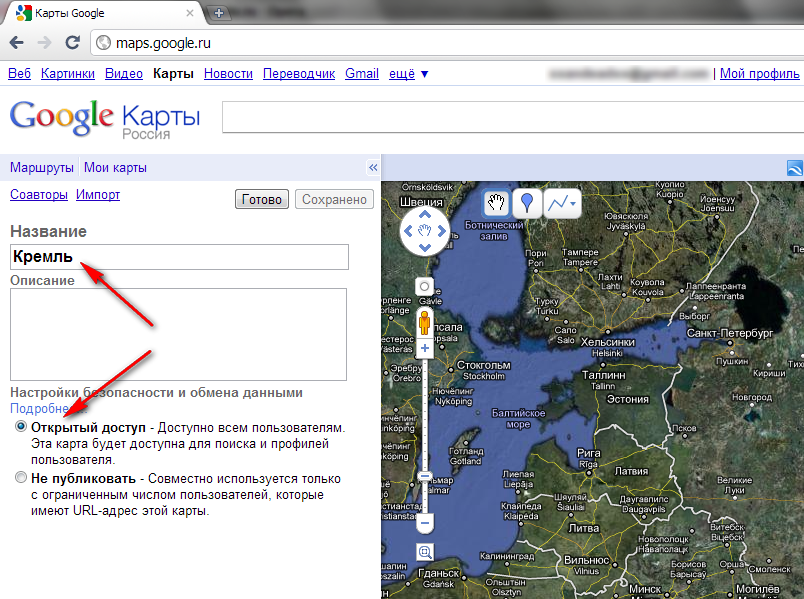Screen dimensions: 804x599
Task: Open the Видео link in top bar
Action: [x=124, y=74]
